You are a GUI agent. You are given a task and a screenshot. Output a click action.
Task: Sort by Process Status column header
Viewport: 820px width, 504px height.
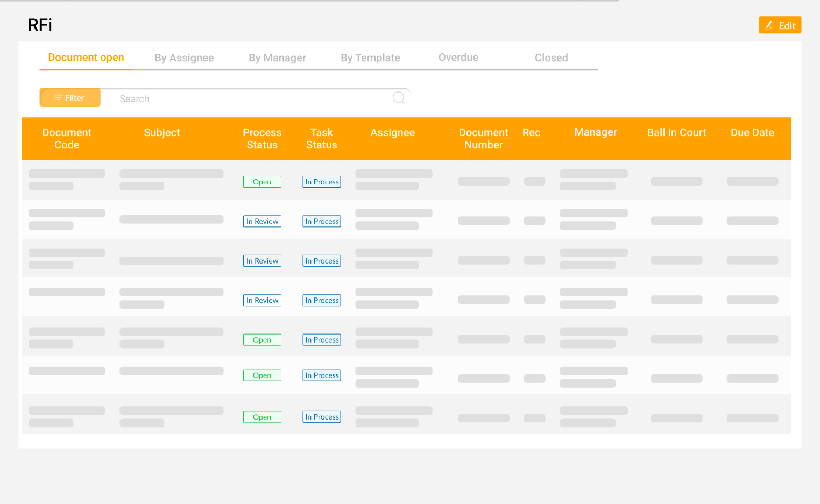(x=262, y=139)
